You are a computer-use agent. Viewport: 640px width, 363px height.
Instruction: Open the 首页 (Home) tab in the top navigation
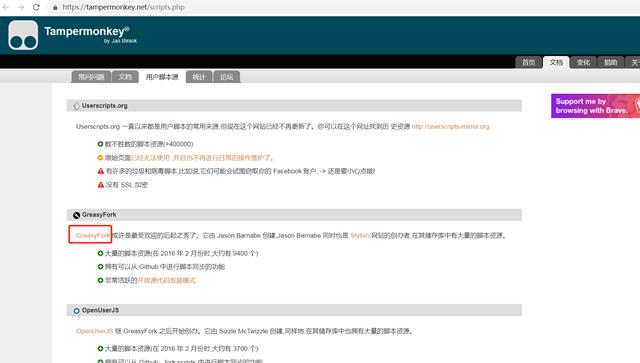[x=529, y=62]
